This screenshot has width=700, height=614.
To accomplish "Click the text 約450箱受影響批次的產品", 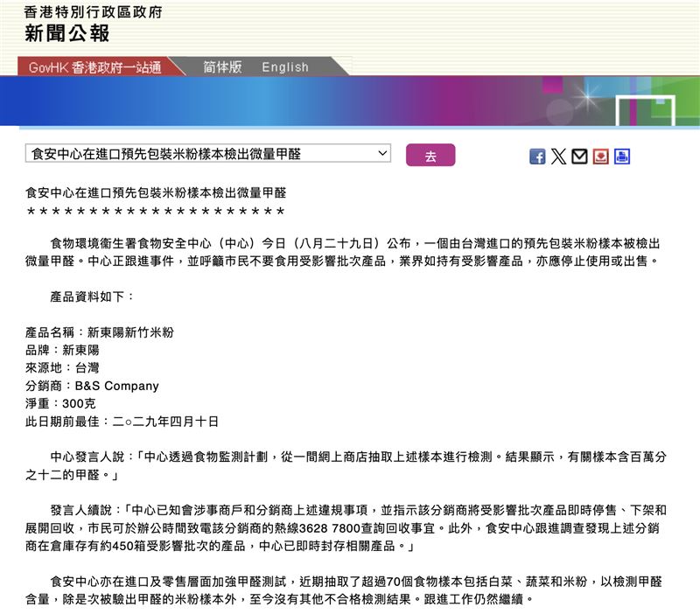I will point(172,546).
